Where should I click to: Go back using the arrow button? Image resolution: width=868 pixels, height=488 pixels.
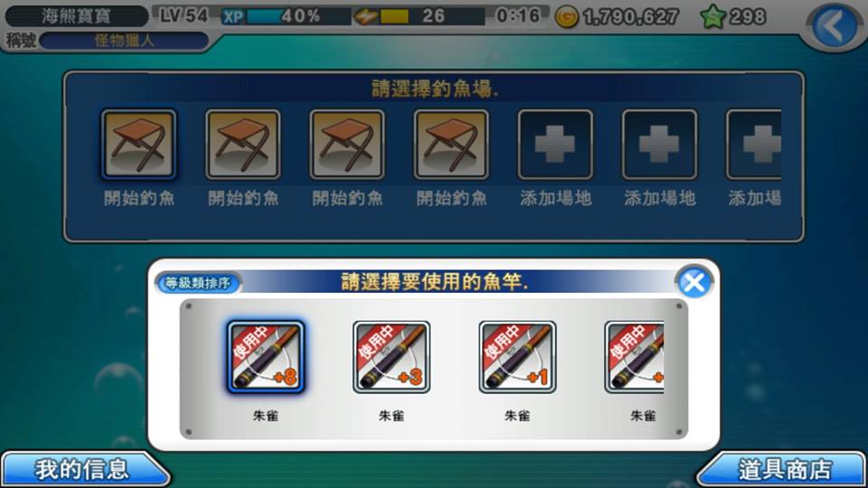point(835,25)
